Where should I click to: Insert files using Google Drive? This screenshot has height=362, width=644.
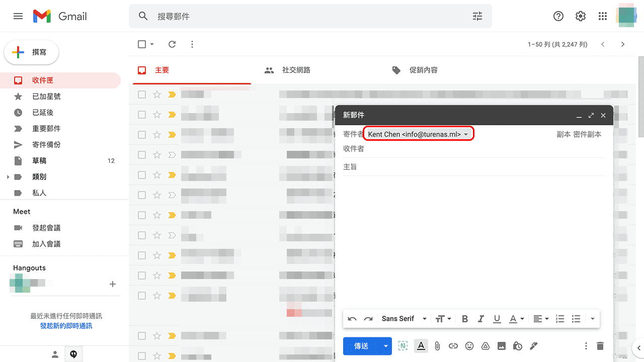(x=486, y=346)
